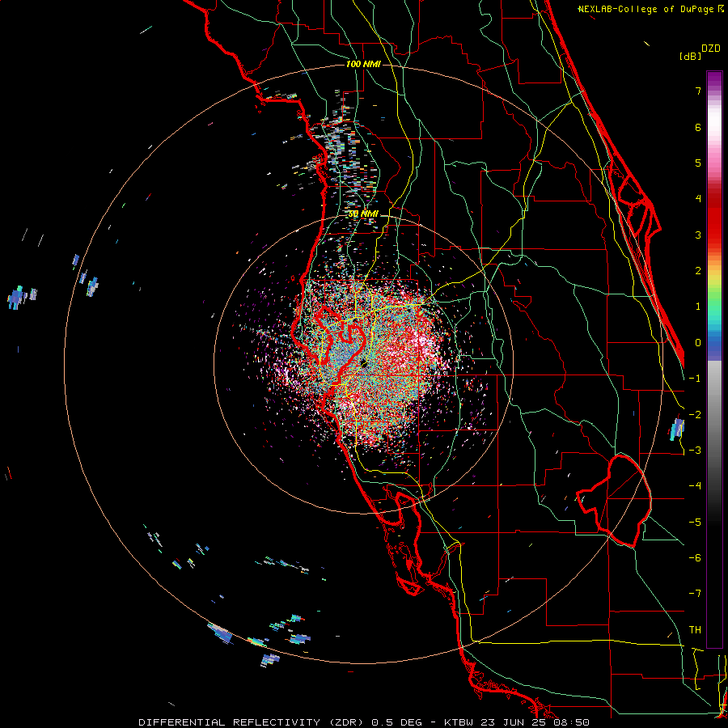The width and height of the screenshot is (728, 728).
Task: Click the -7 value on the color scale
Action: [x=695, y=594]
